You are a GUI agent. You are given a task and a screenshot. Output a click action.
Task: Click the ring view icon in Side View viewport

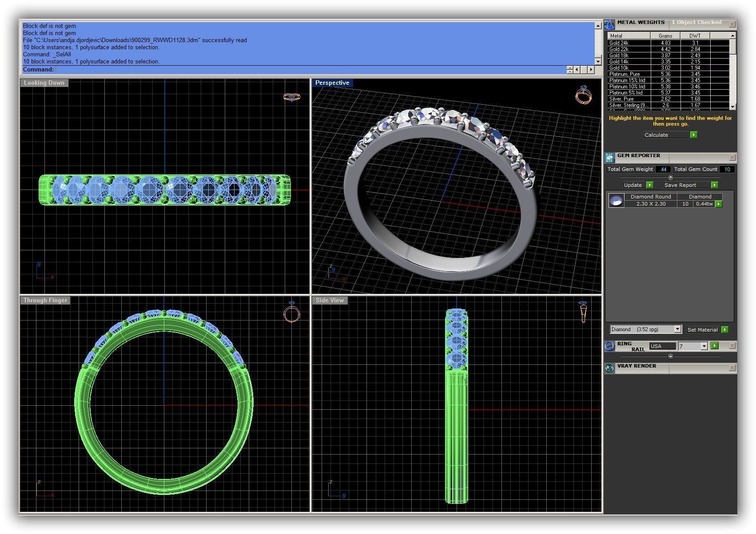pyautogui.click(x=583, y=312)
